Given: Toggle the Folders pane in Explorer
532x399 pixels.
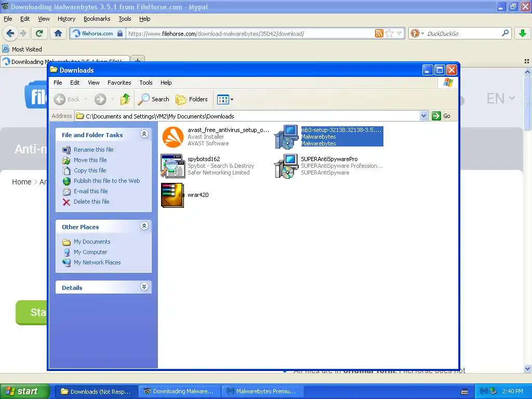Looking at the screenshot, I should [192, 99].
